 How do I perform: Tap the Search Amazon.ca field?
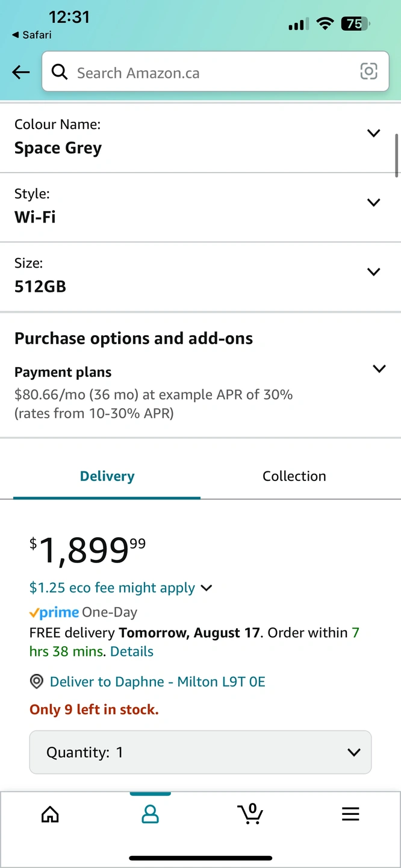click(x=211, y=73)
